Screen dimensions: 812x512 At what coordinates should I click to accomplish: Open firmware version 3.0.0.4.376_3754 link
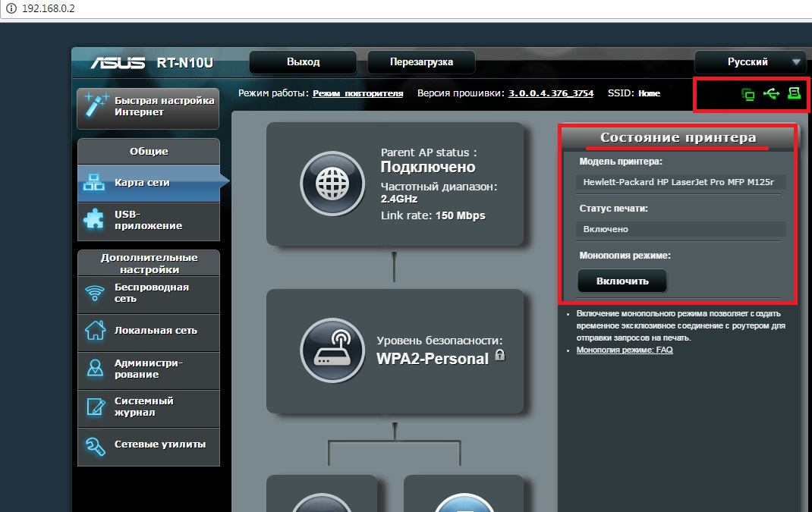pos(550,94)
